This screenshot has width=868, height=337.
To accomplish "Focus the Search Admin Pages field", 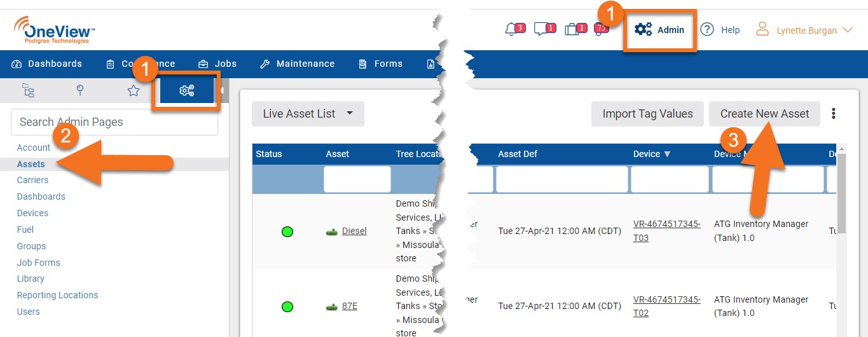I will [x=114, y=122].
